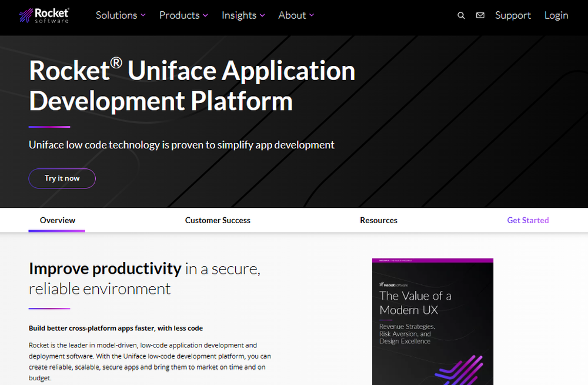
Task: Open the Login link
Action: coord(556,15)
